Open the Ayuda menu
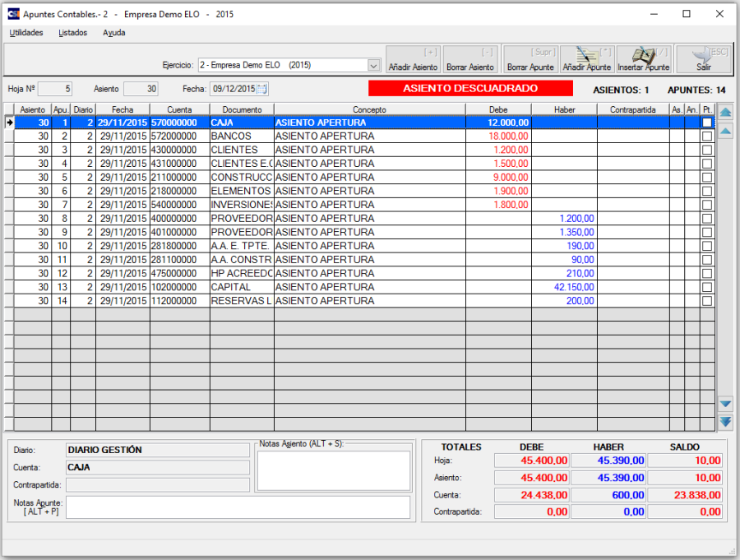 (113, 33)
